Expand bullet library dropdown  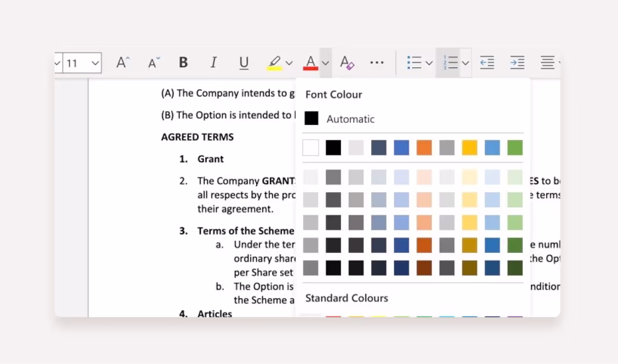pos(429,63)
